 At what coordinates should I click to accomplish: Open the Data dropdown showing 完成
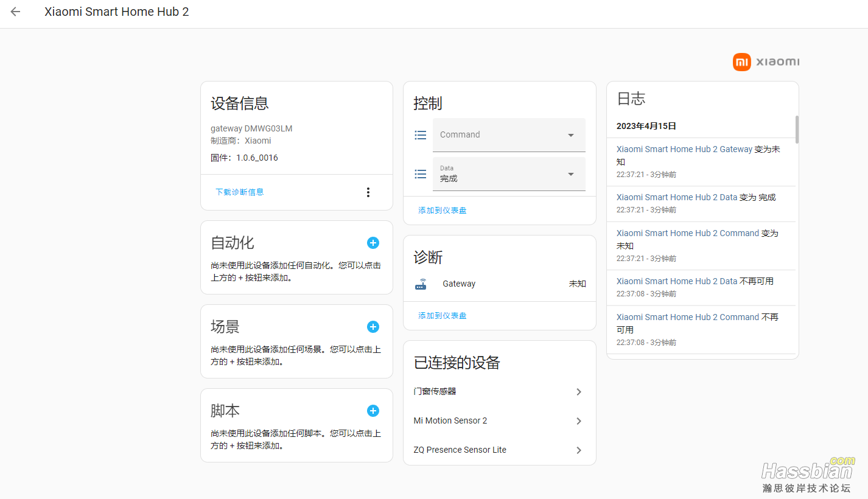pyautogui.click(x=509, y=174)
